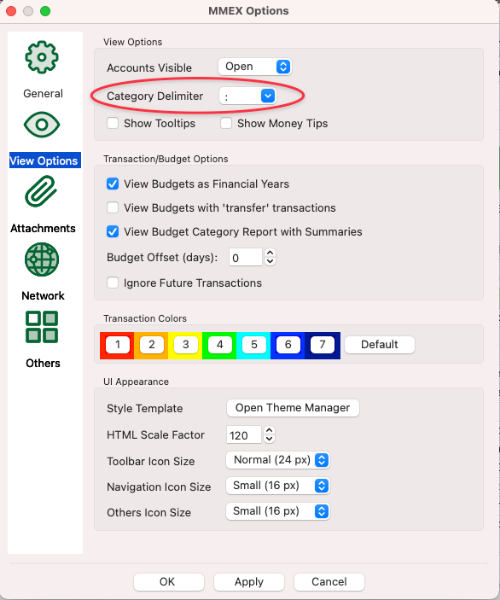Open the Network globe icon

pos(42,259)
